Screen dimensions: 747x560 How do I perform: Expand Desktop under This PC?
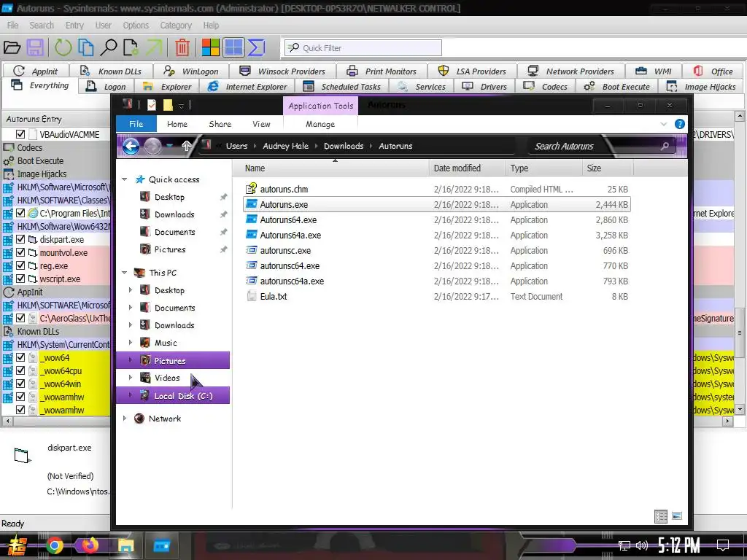click(x=131, y=290)
